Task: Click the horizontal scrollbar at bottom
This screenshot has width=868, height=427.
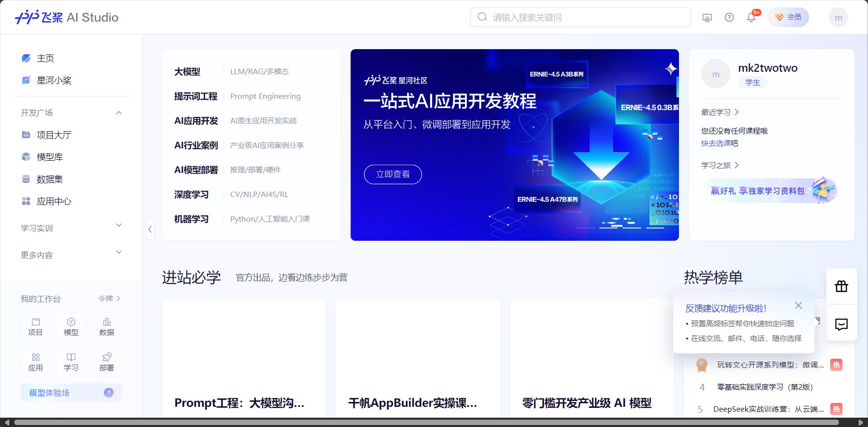Action: (x=426, y=422)
